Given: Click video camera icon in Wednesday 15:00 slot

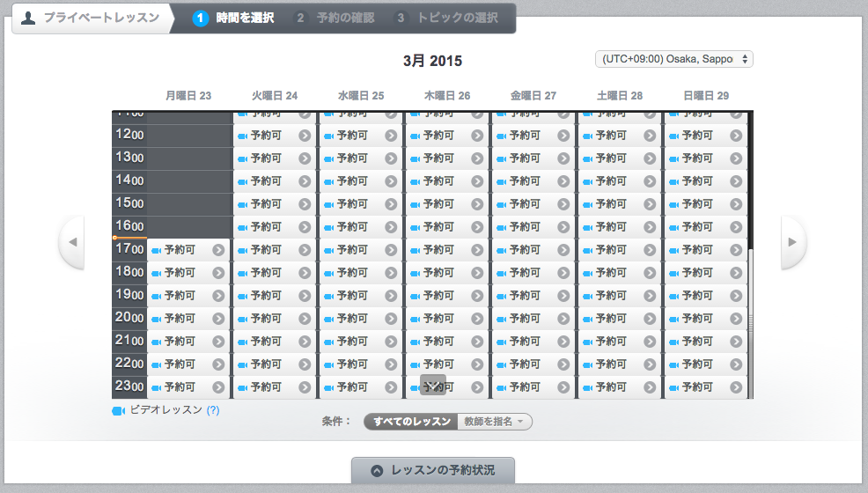Looking at the screenshot, I should click(329, 205).
